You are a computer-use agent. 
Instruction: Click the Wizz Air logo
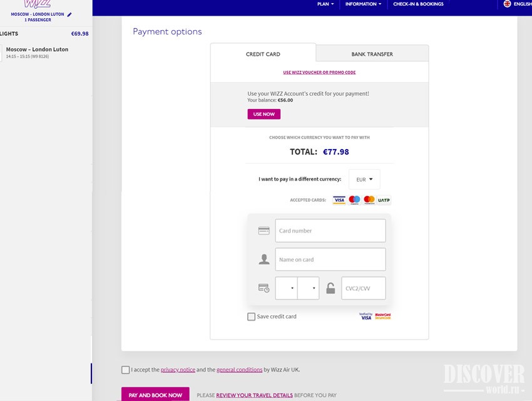[38, 4]
